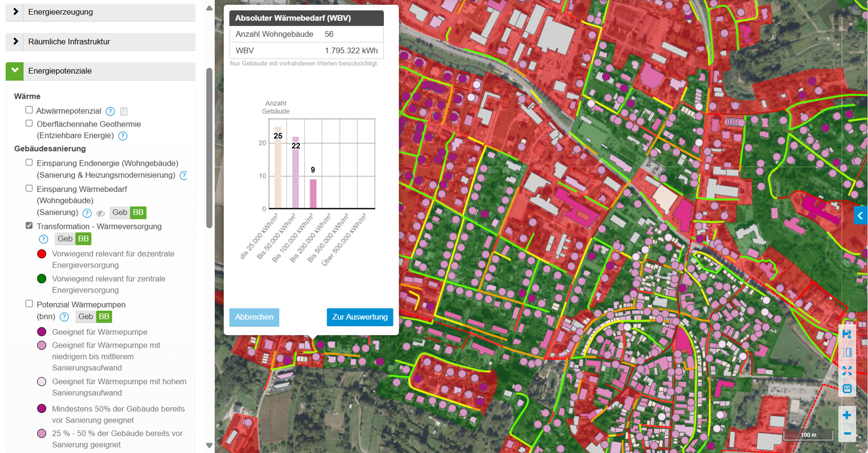Enable Potenzial Wärmepumpen checkbox

coord(29,304)
